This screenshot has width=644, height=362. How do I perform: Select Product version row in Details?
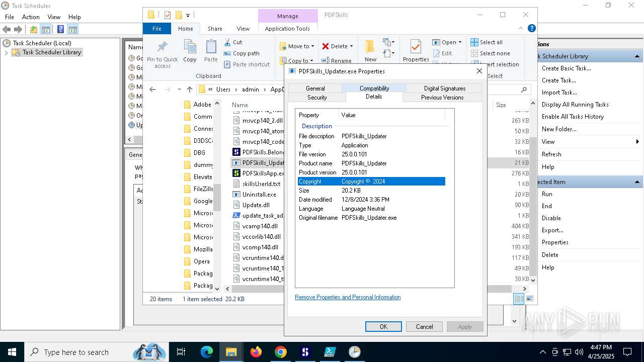coord(371,172)
